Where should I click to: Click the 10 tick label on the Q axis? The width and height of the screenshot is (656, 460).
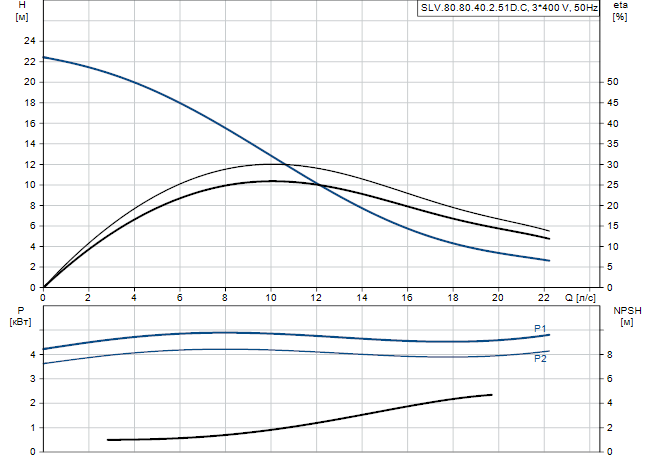[x=271, y=298]
